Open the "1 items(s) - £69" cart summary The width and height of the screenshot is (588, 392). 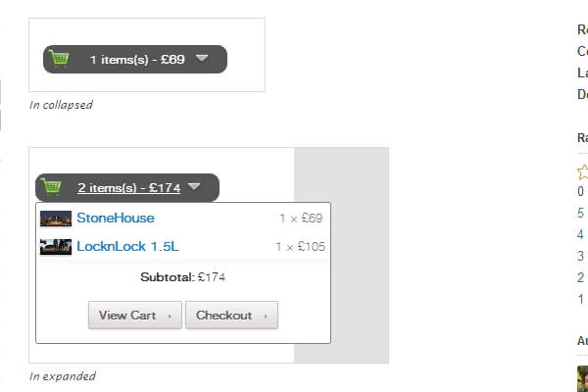click(137, 60)
